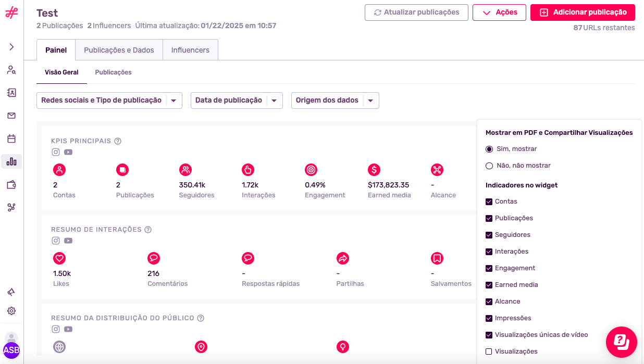Open the 'Data de publicação' dropdown
Image resolution: width=644 pixels, height=364 pixels.
point(237,101)
